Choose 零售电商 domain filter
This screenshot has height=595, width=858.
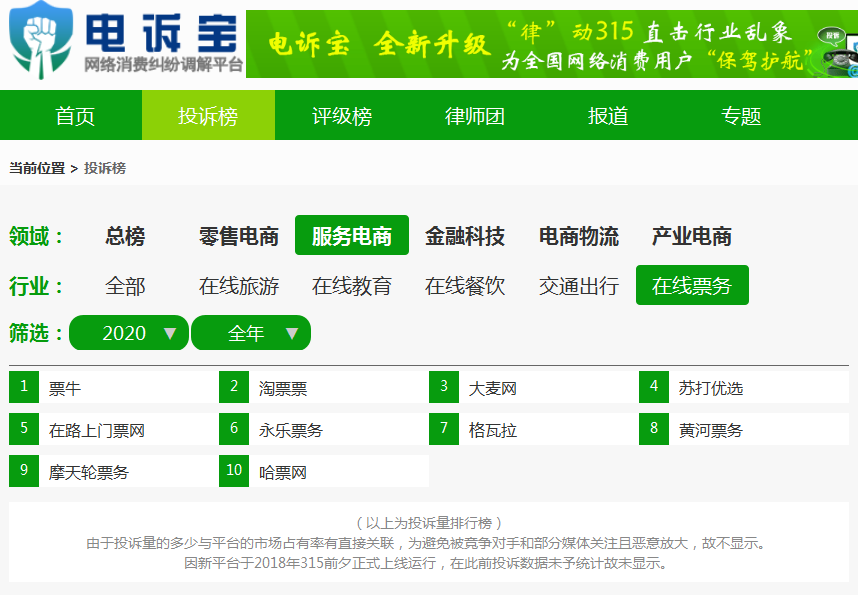coord(239,236)
